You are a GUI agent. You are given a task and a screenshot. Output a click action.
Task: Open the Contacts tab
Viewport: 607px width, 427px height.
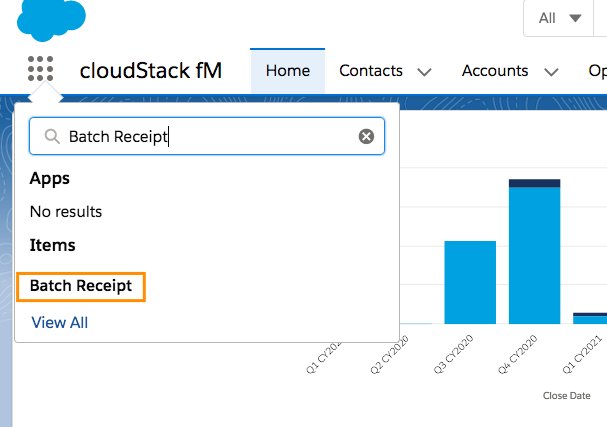[x=371, y=71]
